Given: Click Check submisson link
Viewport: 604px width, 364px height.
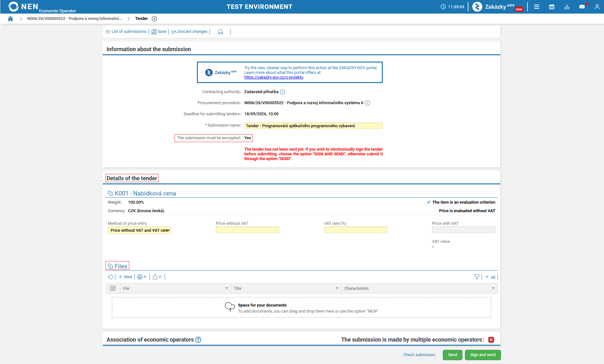Looking at the screenshot, I should pyautogui.click(x=419, y=355).
